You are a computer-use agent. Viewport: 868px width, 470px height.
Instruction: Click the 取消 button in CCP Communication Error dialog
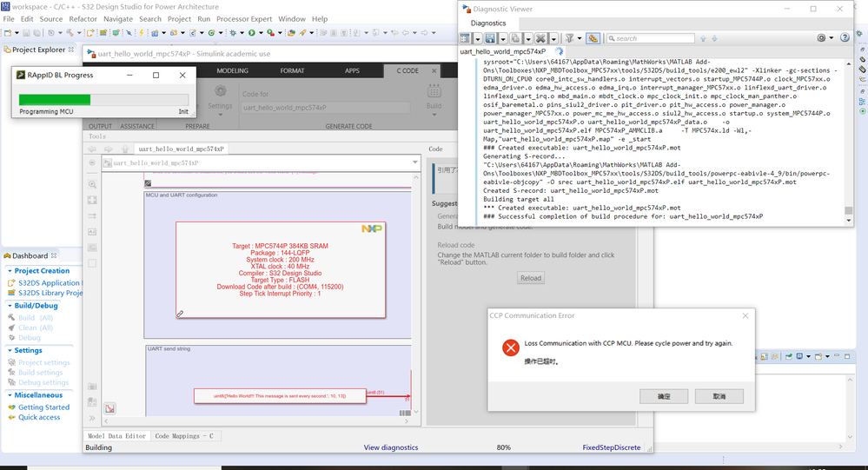(719, 396)
